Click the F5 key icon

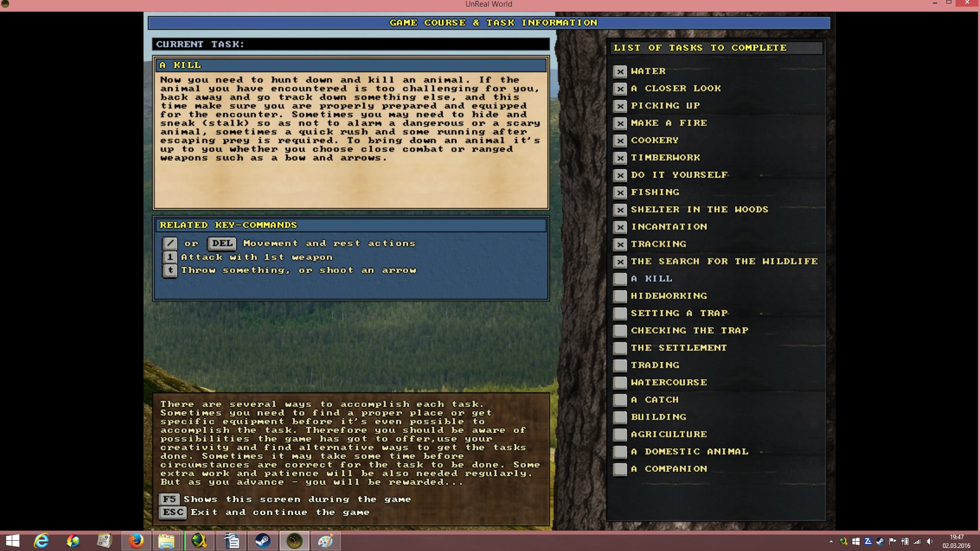pyautogui.click(x=169, y=499)
